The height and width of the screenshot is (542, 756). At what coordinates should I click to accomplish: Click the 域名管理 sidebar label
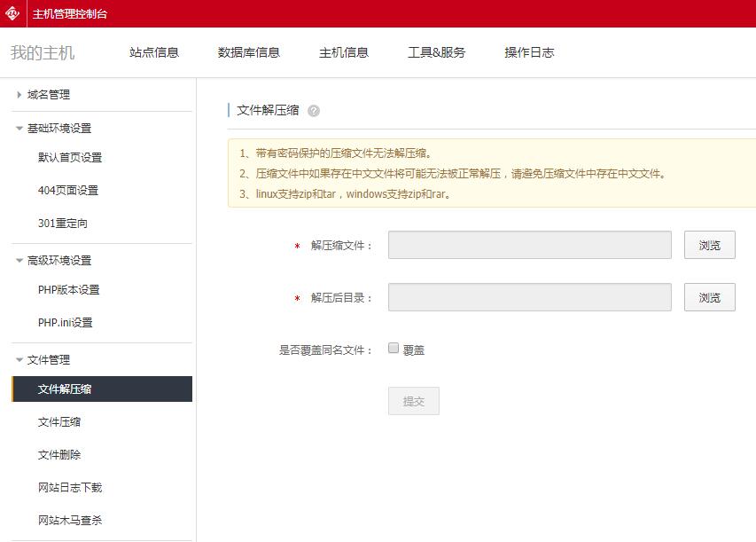coord(49,95)
